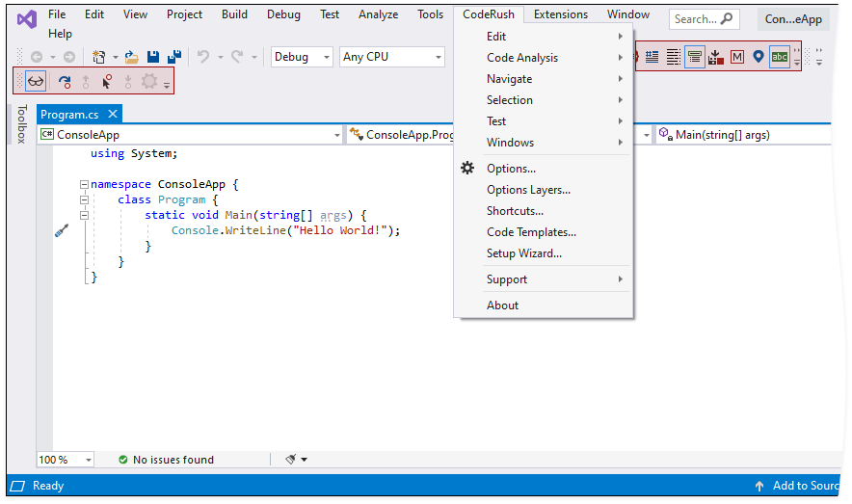Click the mouse cursor with red dot icon

[107, 82]
